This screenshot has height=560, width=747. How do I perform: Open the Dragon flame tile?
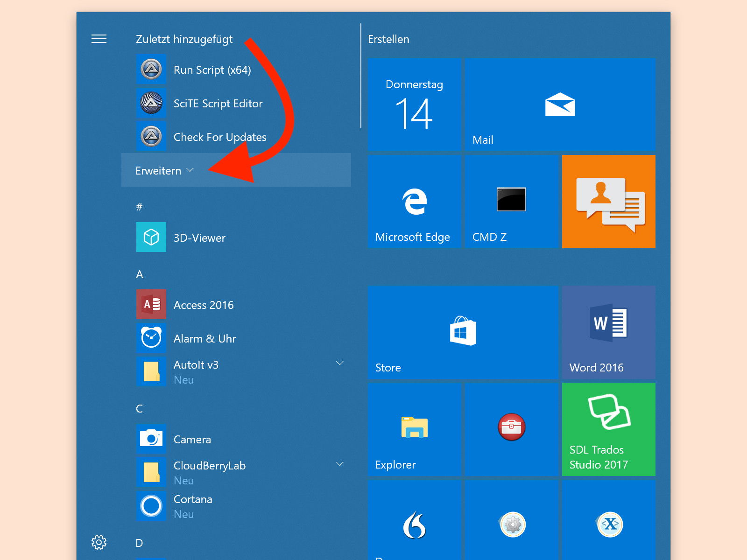pos(415,520)
